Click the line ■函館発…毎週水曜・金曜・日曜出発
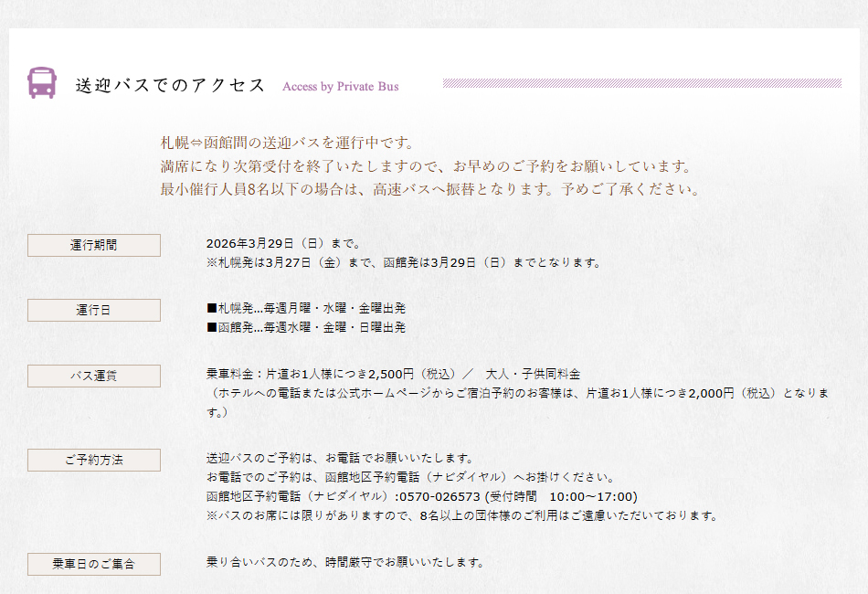This screenshot has height=594, width=868. 306,328
